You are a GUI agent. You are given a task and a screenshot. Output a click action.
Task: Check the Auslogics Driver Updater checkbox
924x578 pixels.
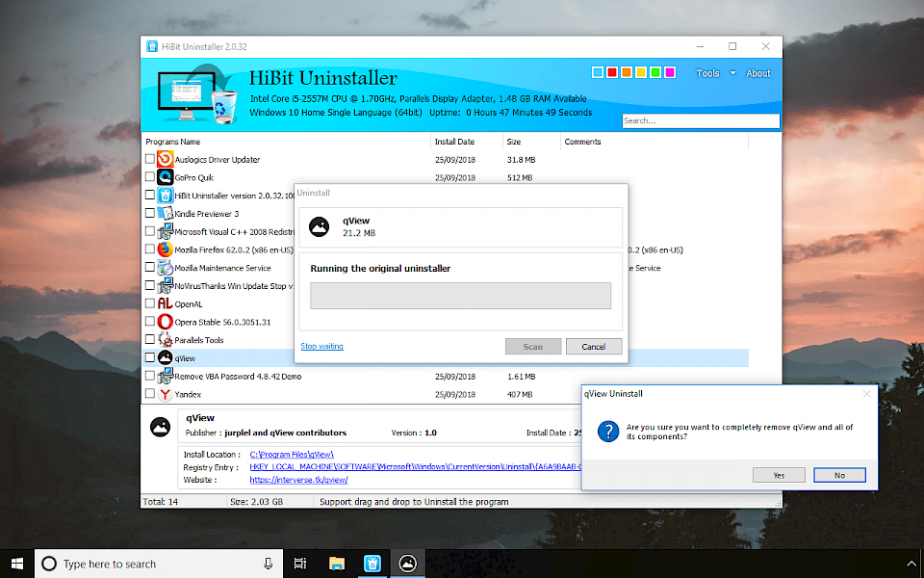click(x=150, y=159)
